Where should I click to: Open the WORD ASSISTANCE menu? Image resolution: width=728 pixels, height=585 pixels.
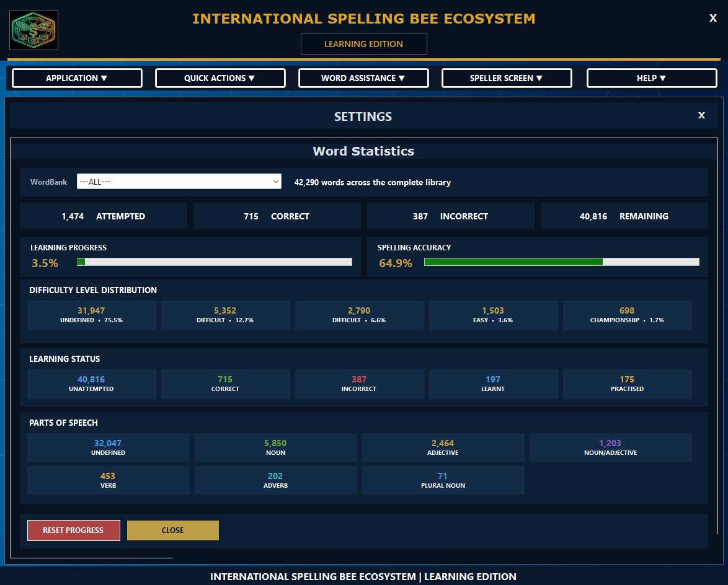363,78
